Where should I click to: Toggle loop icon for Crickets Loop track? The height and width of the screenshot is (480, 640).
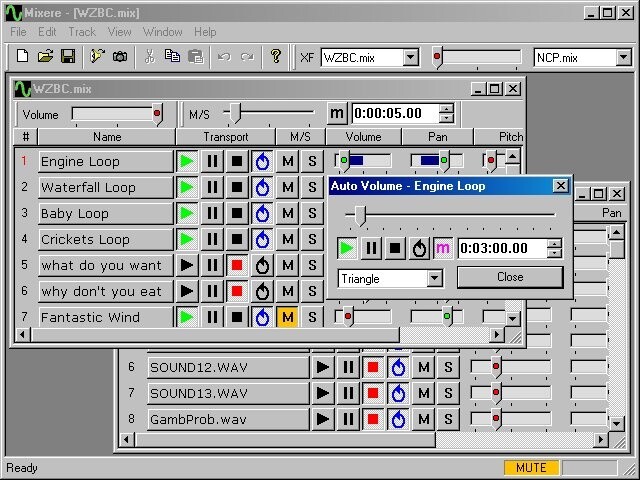pos(262,240)
